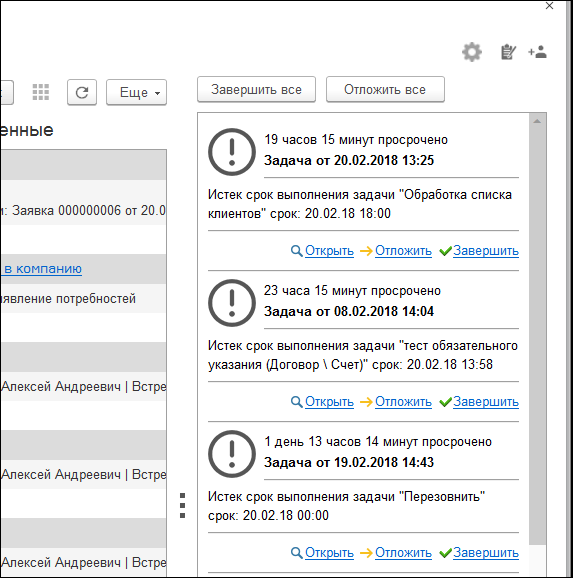
Task: Click the alert icon of the 08.02.2018 14:04 task
Action: [x=232, y=303]
